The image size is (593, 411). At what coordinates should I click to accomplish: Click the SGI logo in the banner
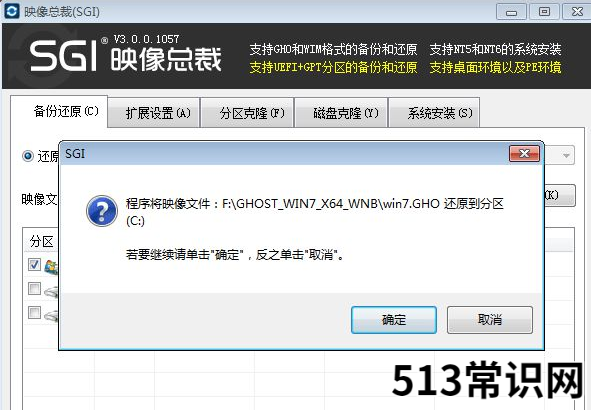click(x=63, y=56)
